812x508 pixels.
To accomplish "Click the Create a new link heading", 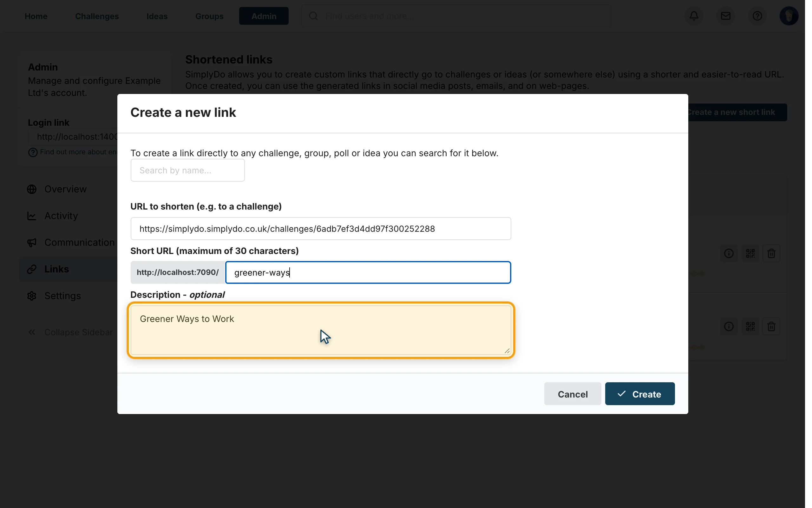I will click(x=183, y=112).
